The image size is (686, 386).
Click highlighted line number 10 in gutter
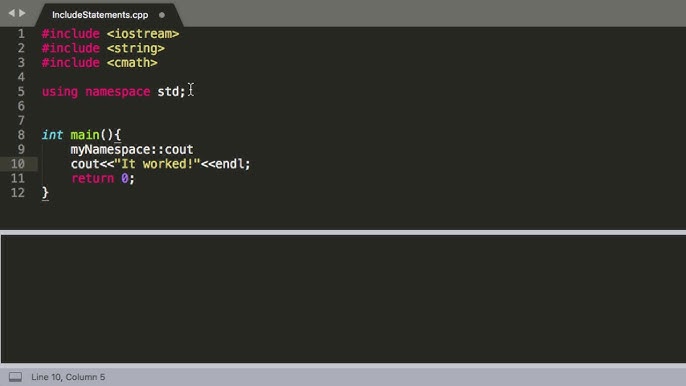pyautogui.click(x=18, y=164)
